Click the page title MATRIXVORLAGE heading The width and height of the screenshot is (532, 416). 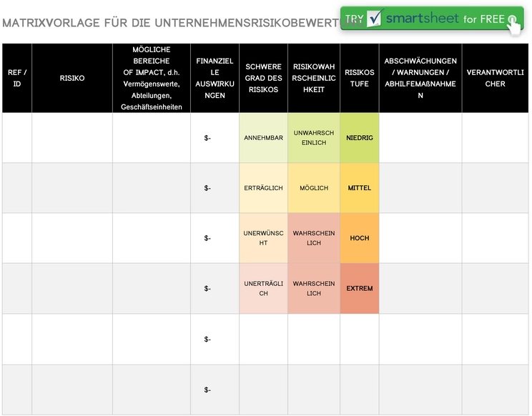tap(182, 23)
